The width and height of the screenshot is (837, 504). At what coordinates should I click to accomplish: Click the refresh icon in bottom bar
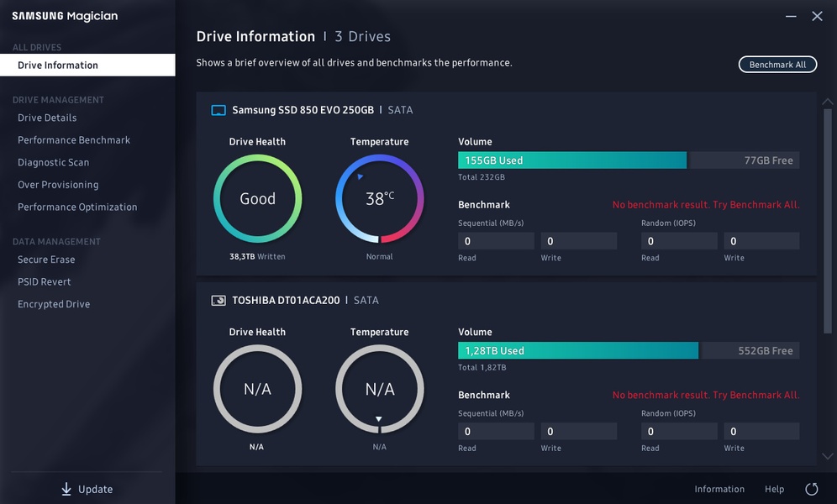(x=811, y=489)
